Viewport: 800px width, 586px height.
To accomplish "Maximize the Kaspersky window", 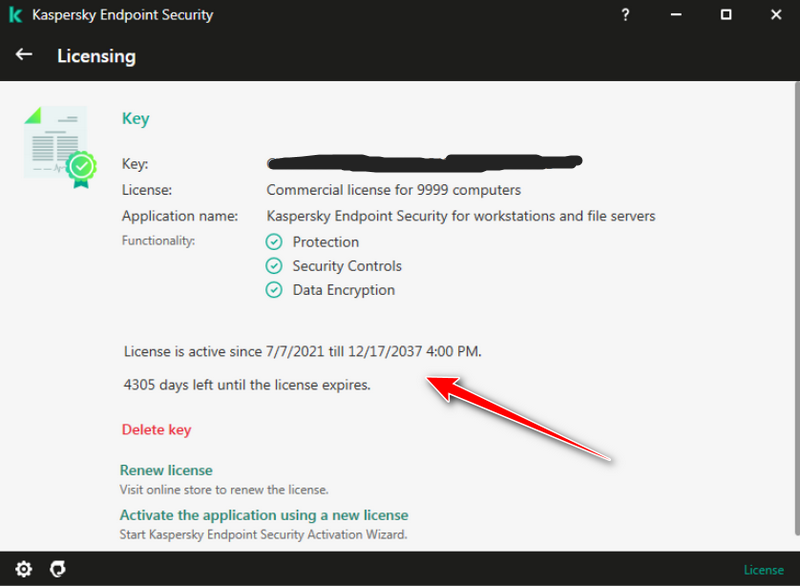I will [726, 15].
